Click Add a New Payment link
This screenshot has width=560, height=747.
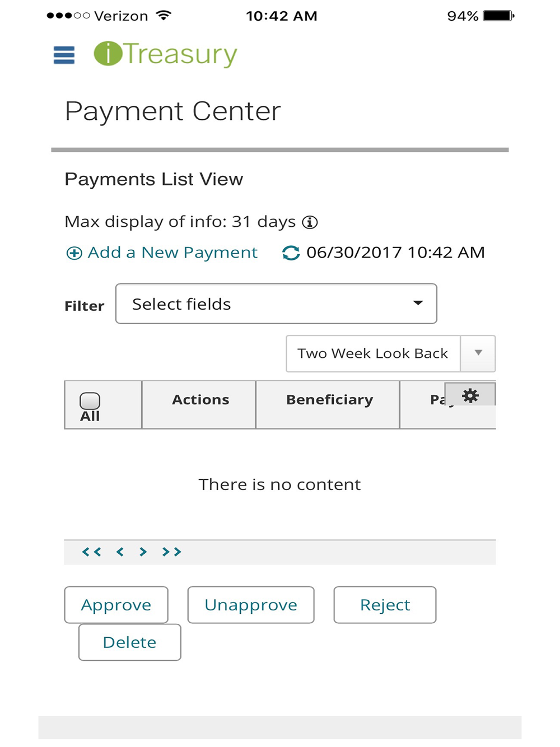click(162, 253)
